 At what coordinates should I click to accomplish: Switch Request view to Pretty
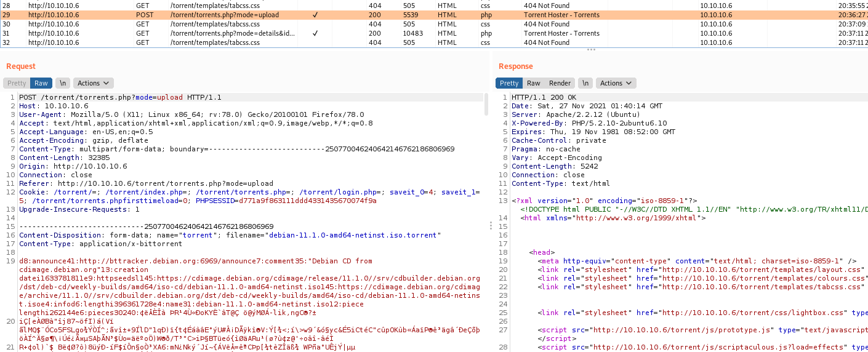[x=17, y=83]
